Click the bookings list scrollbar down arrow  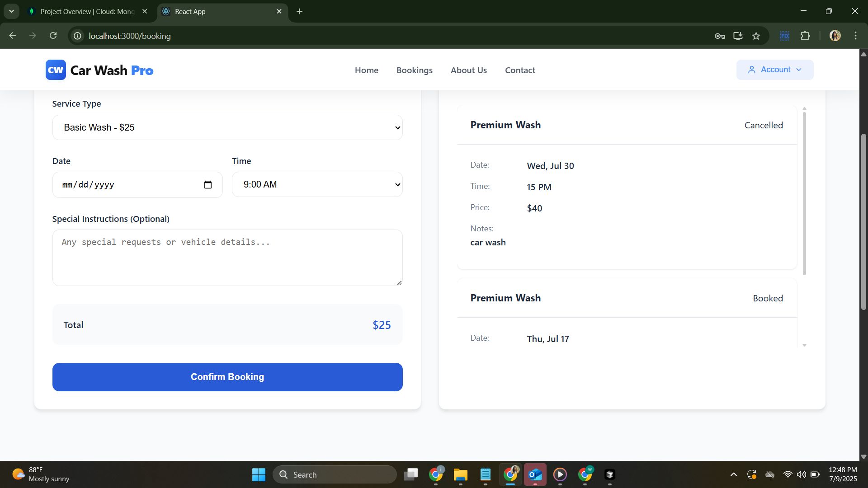804,345
